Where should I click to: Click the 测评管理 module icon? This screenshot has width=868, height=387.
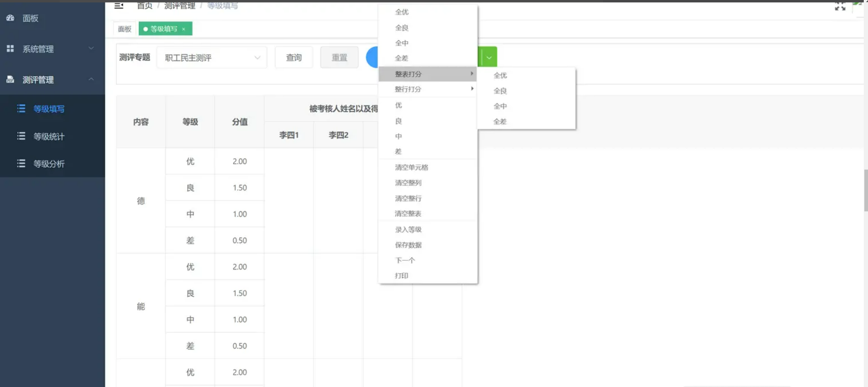(10, 79)
